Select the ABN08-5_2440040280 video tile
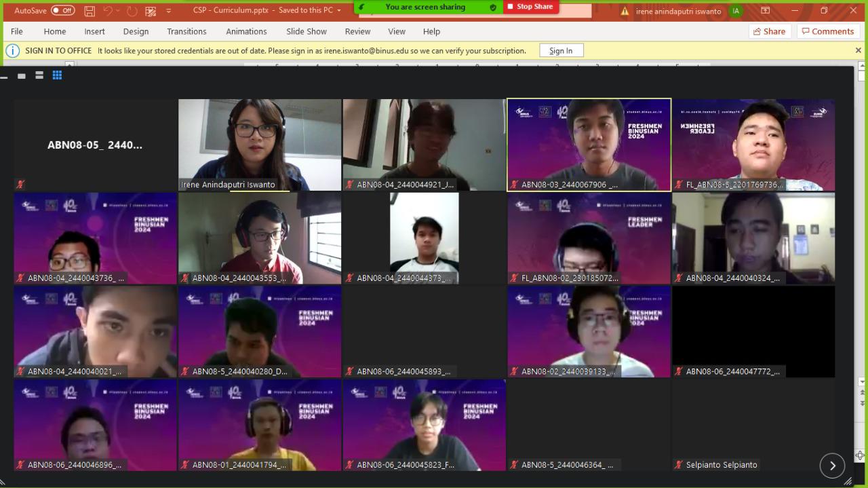The image size is (868, 488). (x=260, y=332)
